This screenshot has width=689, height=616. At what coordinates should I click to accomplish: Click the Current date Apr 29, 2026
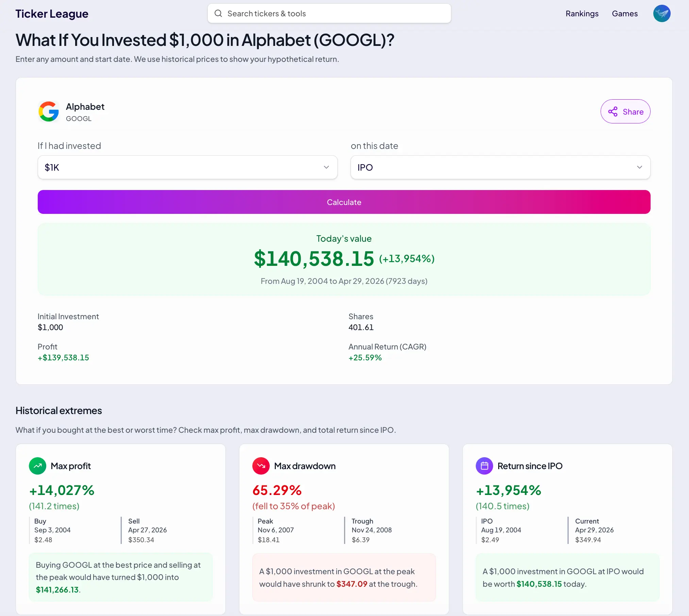(x=594, y=530)
